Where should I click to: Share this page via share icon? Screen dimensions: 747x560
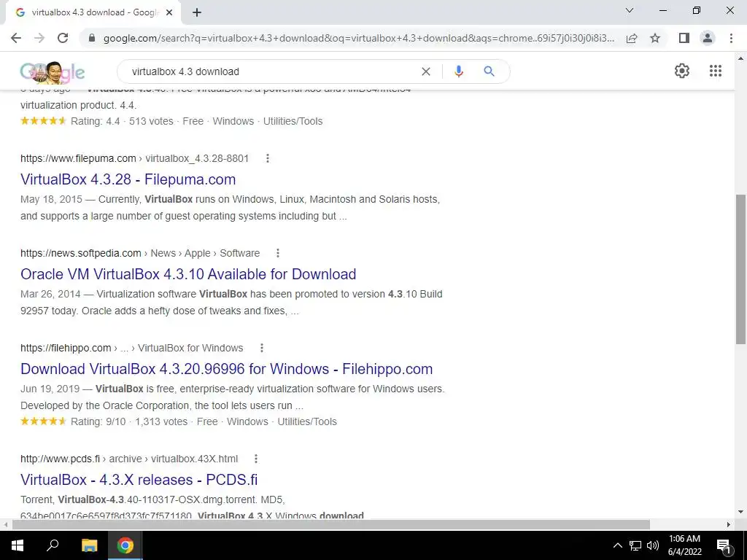click(632, 38)
